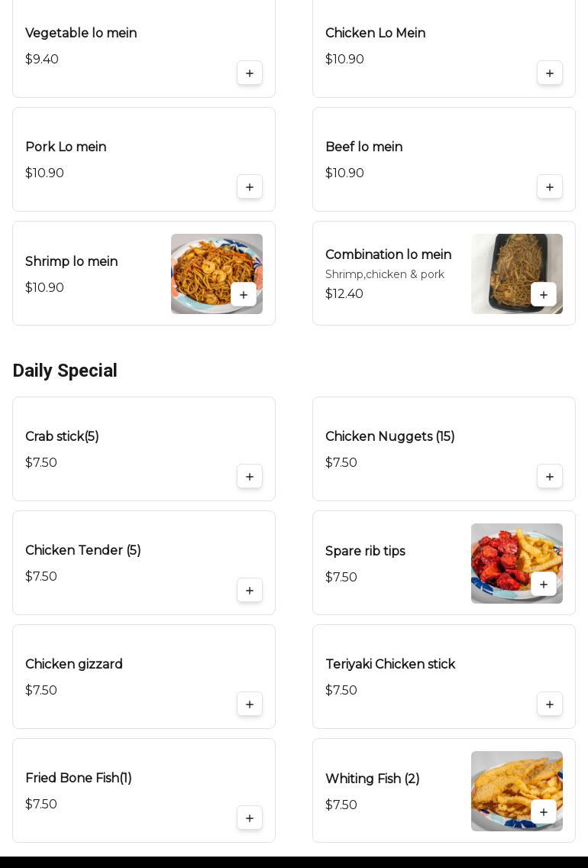Add Whiting Fish (2) to cart
The height and width of the screenshot is (868, 588).
(x=543, y=812)
